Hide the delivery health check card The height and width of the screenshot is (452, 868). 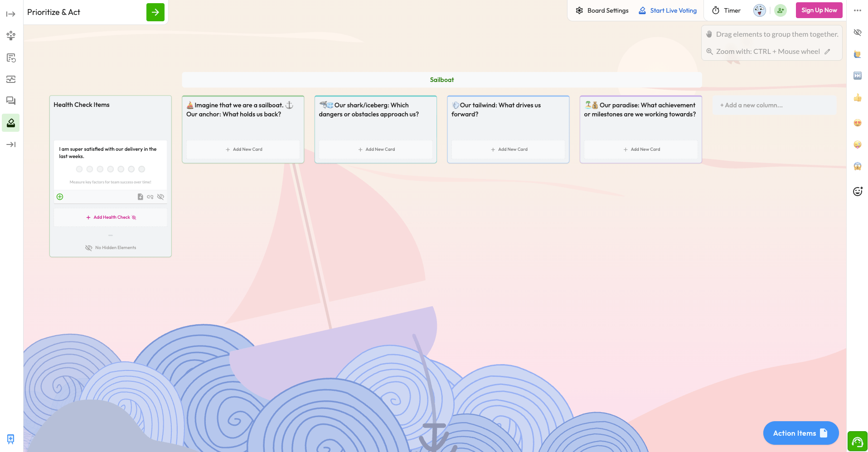tap(160, 197)
